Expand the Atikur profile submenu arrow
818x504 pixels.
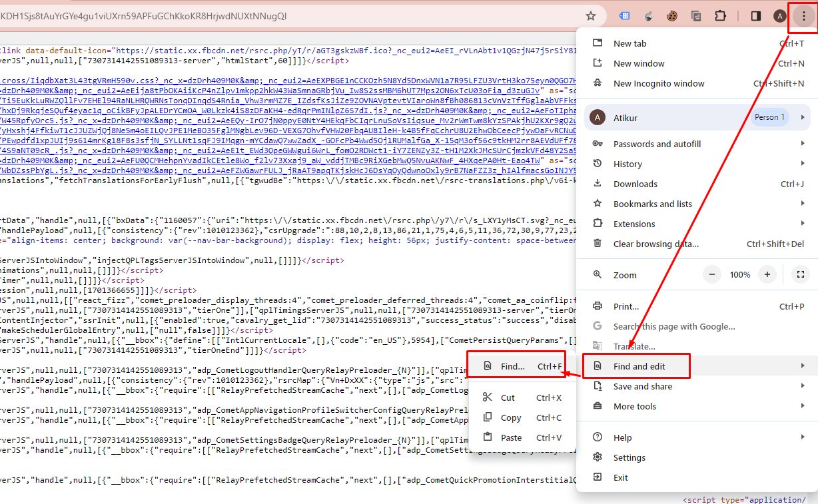pyautogui.click(x=803, y=117)
